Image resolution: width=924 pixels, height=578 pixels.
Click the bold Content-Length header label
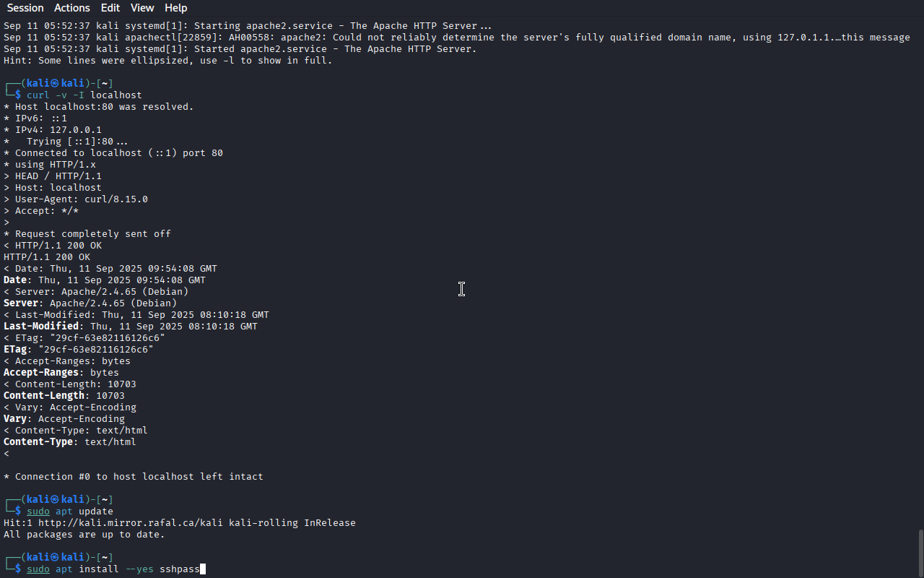[x=44, y=396]
